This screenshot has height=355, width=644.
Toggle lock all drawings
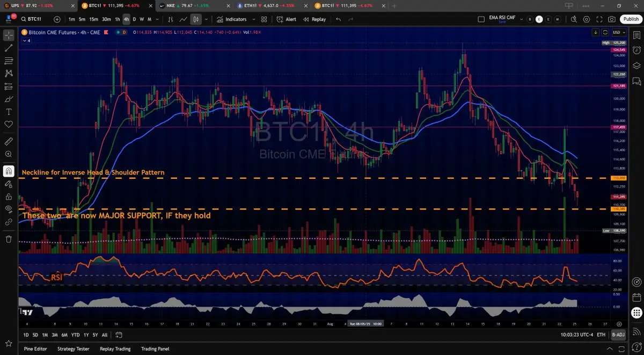tap(9, 196)
